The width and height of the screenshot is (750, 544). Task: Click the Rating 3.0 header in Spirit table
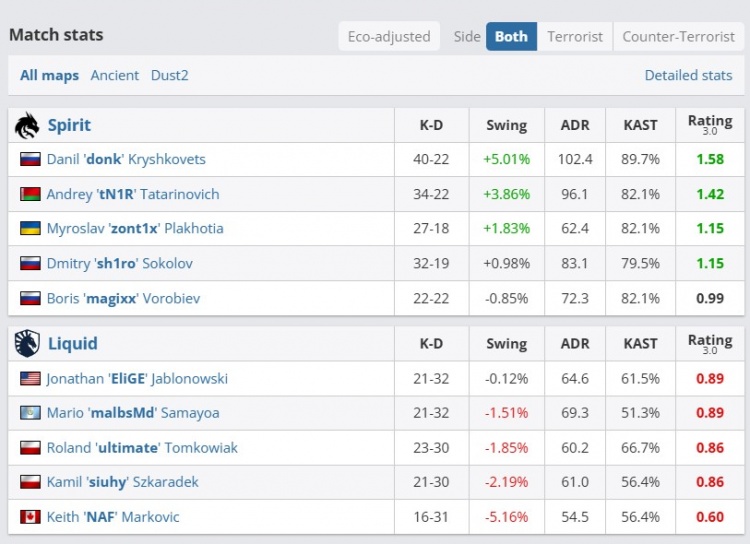point(709,125)
